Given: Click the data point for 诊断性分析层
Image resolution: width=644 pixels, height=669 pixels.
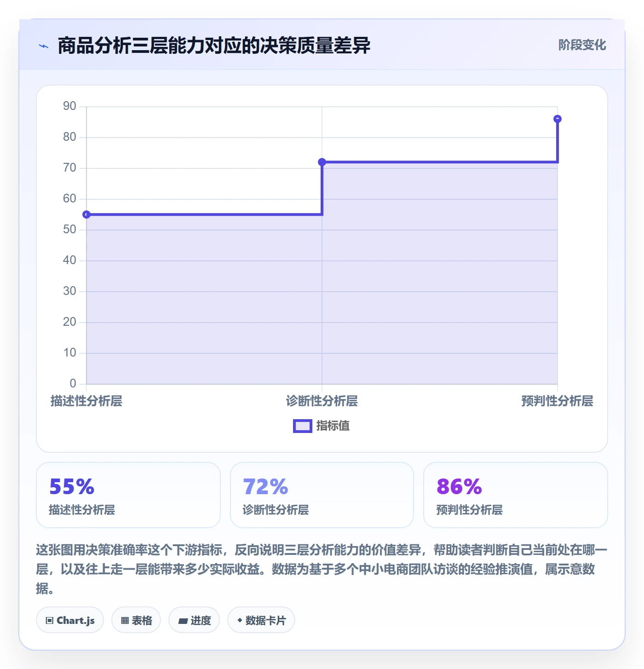Looking at the screenshot, I should (x=322, y=162).
